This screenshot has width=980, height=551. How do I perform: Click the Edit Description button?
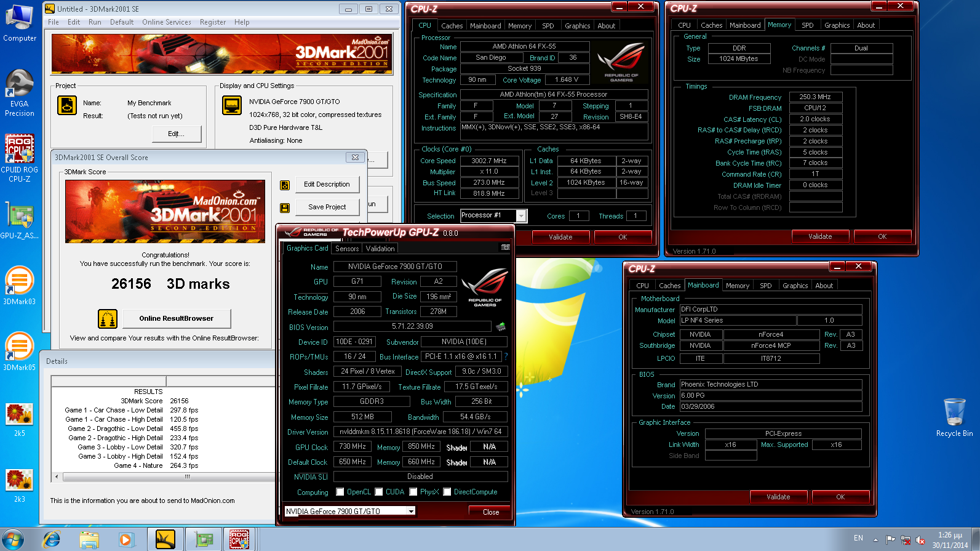pyautogui.click(x=327, y=184)
